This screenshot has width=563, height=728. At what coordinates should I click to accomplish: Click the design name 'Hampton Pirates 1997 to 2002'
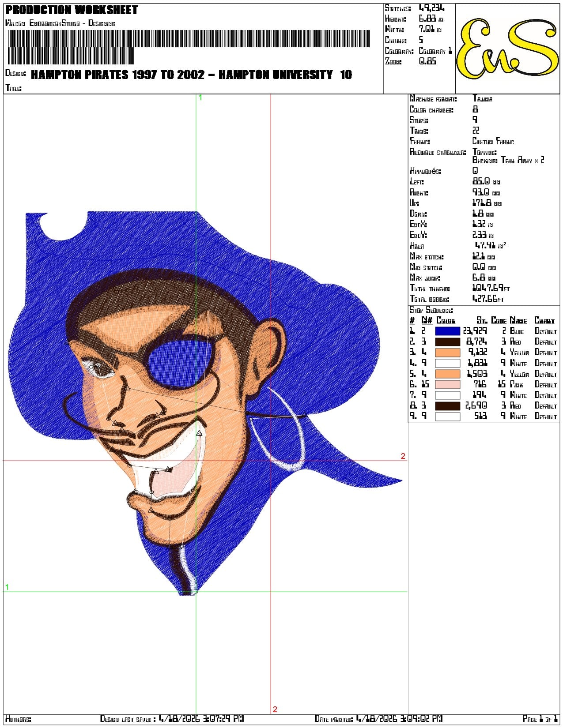[118, 75]
